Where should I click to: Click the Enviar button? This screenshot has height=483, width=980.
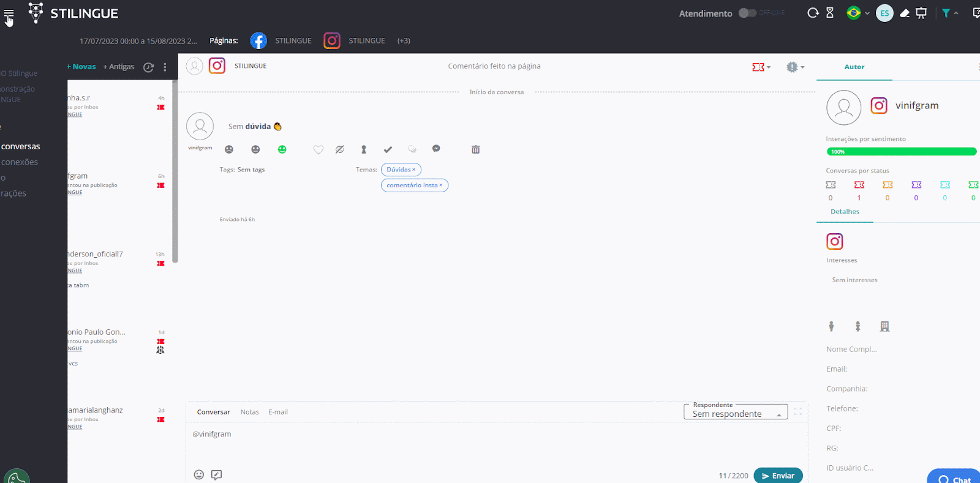(778, 476)
